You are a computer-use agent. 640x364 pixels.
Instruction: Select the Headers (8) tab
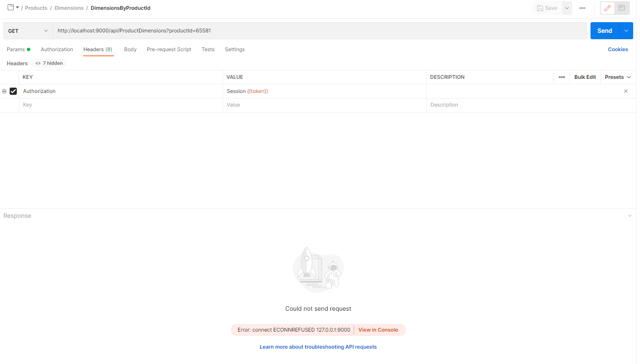(98, 49)
